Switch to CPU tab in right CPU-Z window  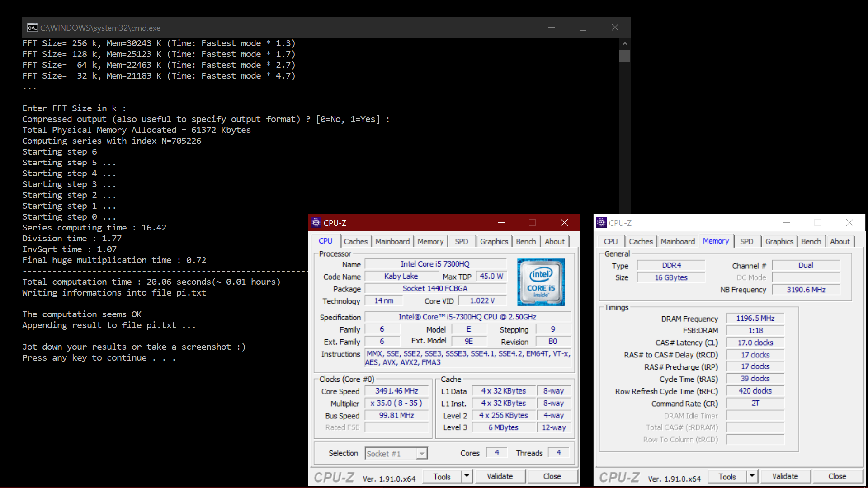[610, 241]
